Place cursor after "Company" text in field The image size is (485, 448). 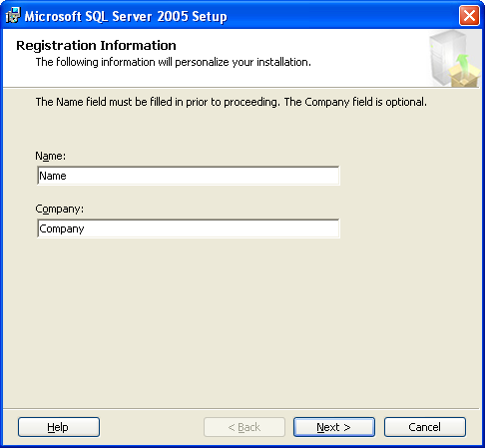coord(85,228)
